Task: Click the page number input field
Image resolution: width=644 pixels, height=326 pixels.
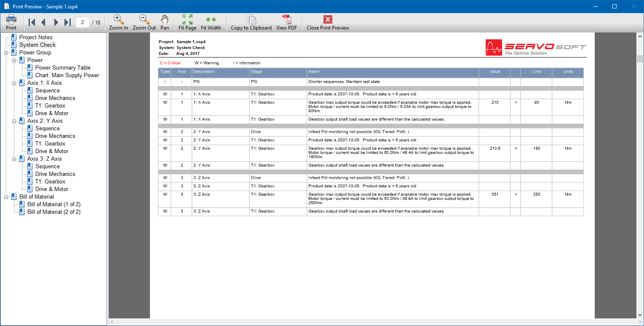Action: 83,22
